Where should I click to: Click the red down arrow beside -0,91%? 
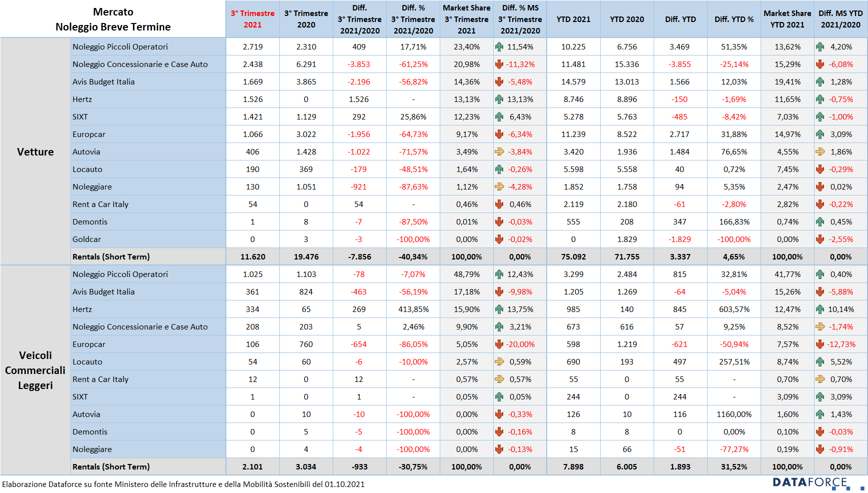tap(820, 449)
